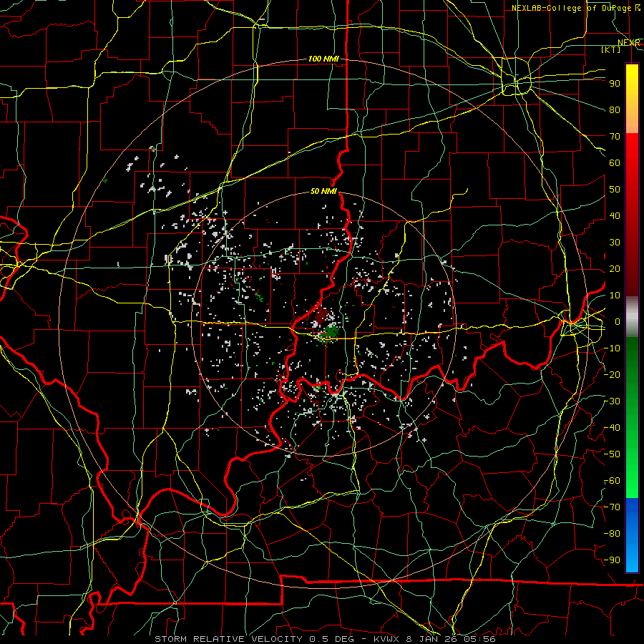This screenshot has width=644, height=644.
Task: Pick the bright green segment near -50 kt
Action: pyautogui.click(x=632, y=456)
